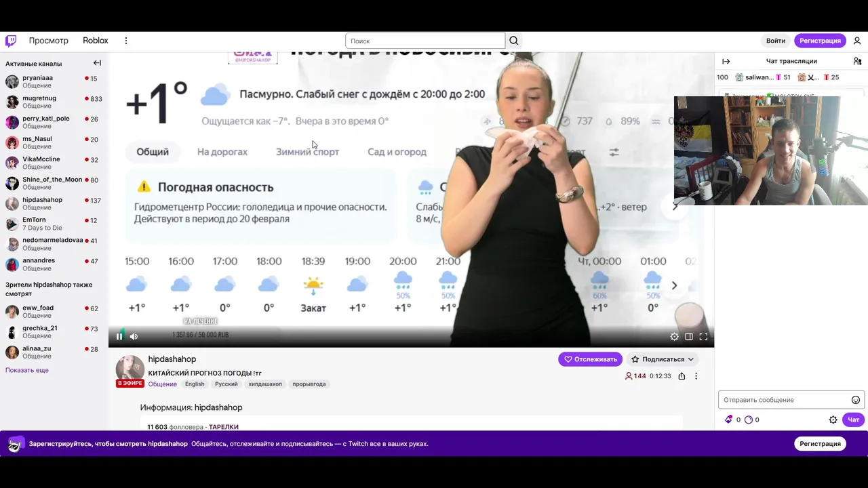Open recommended channel eww_foad
This screenshot has width=868, height=488.
coord(54,311)
